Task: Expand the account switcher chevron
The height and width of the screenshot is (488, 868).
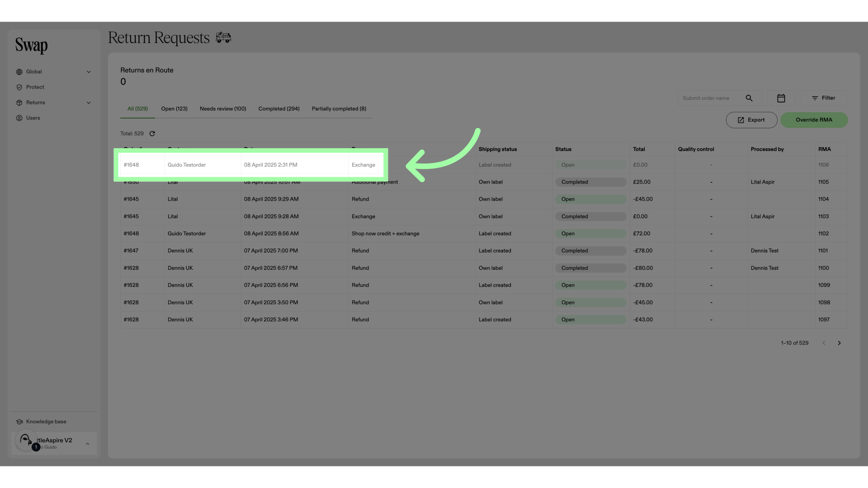Action: (x=88, y=444)
